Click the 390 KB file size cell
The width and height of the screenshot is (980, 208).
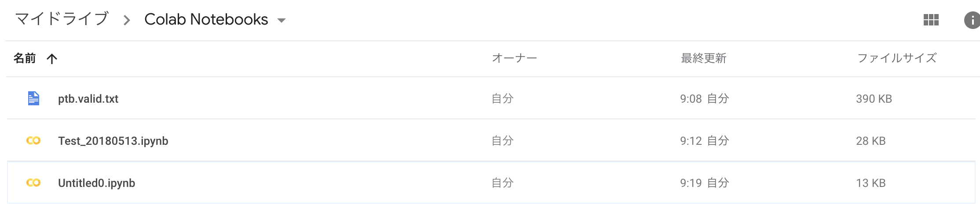pyautogui.click(x=874, y=99)
